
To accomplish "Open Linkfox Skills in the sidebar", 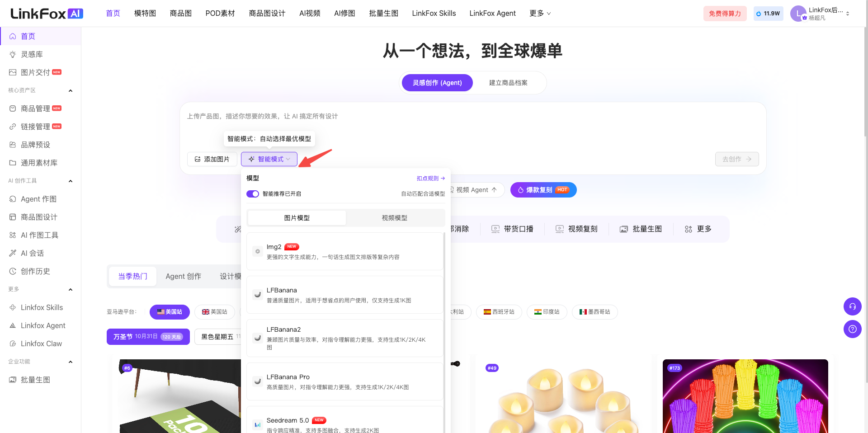I will click(41, 307).
